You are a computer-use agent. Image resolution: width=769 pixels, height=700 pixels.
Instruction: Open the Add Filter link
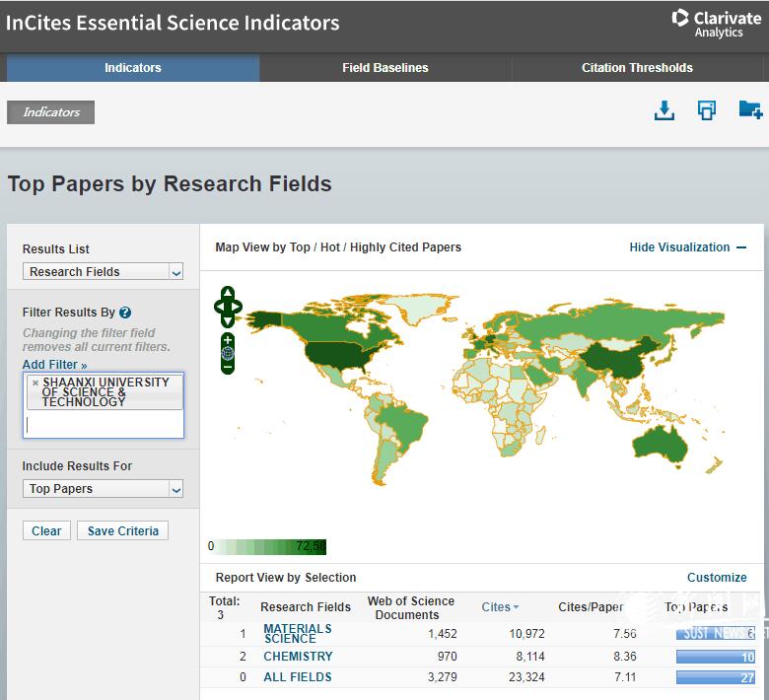(54, 365)
